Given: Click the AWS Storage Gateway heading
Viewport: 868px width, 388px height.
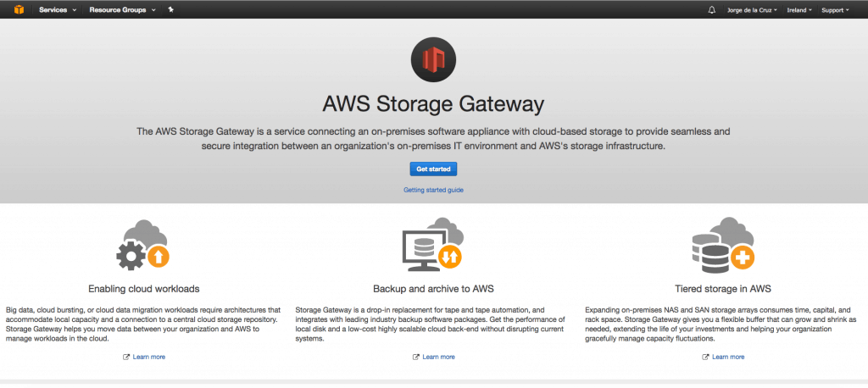Looking at the screenshot, I should coord(433,104).
